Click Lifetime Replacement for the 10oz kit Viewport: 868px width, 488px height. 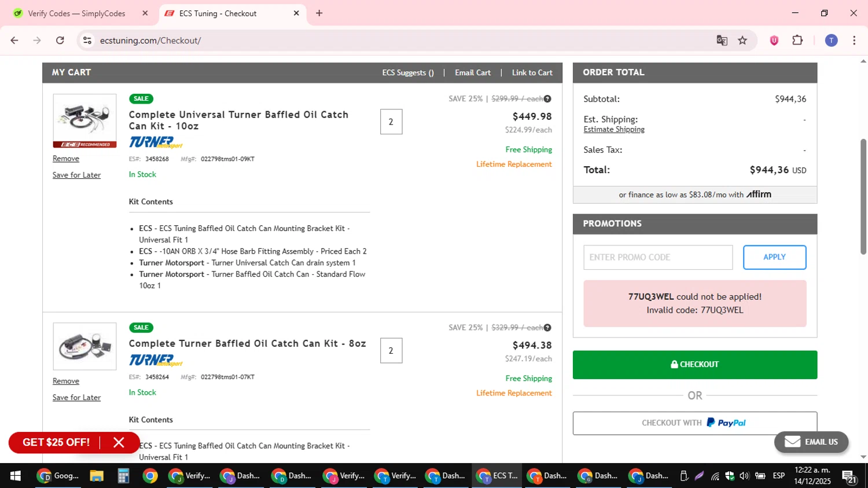point(514,164)
